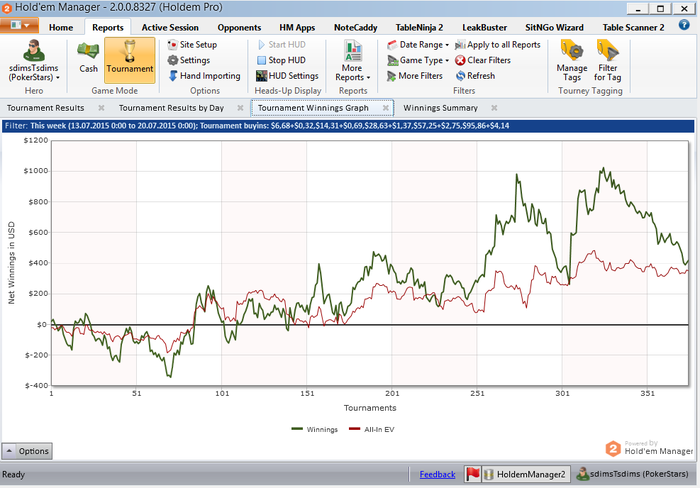700x488 pixels.
Task: Open Filter for Tag
Action: point(608,61)
